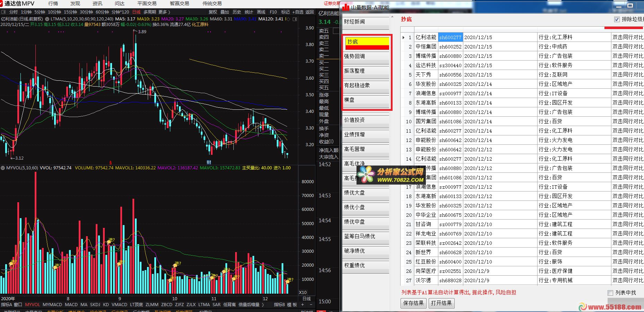Open the 财经新闻 category
This screenshot has height=312, width=644.
[366, 23]
